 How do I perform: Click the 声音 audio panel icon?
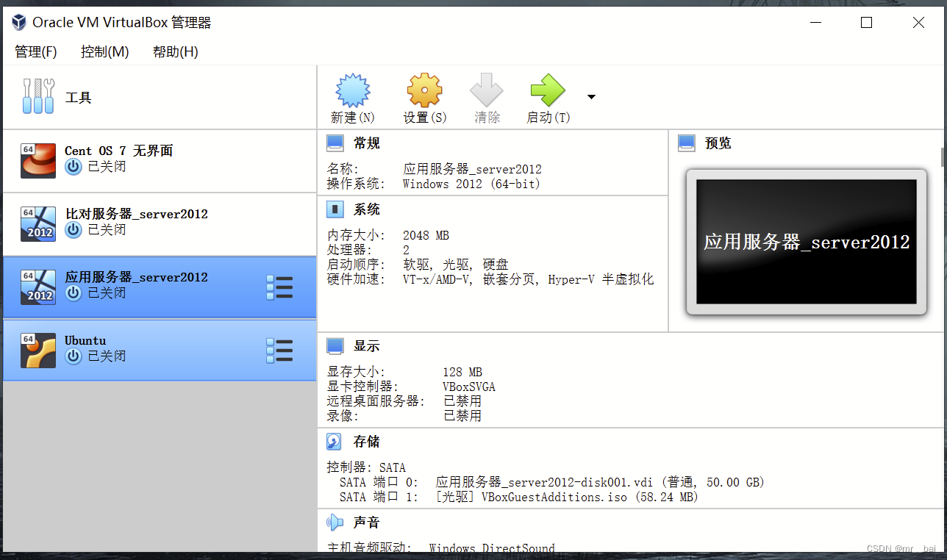tap(335, 522)
